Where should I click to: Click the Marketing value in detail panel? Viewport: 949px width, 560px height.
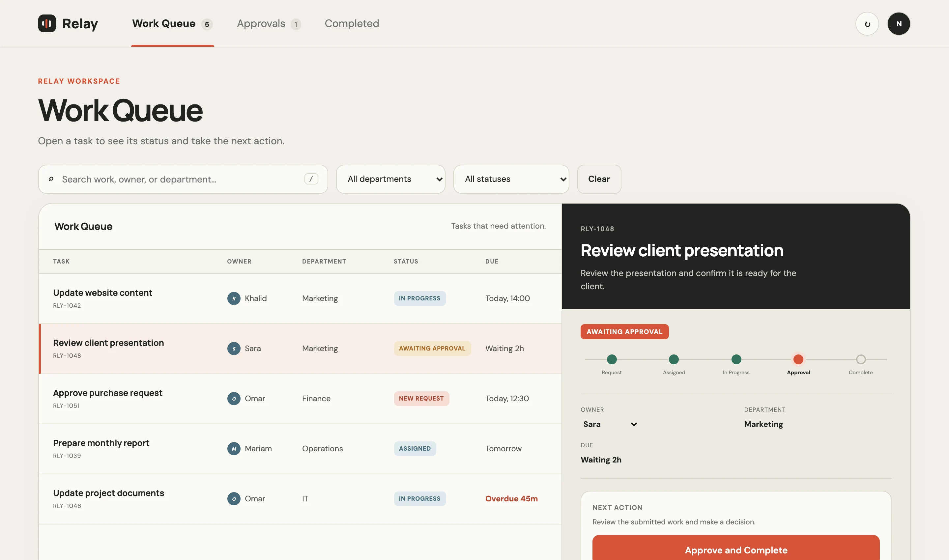[x=763, y=424]
